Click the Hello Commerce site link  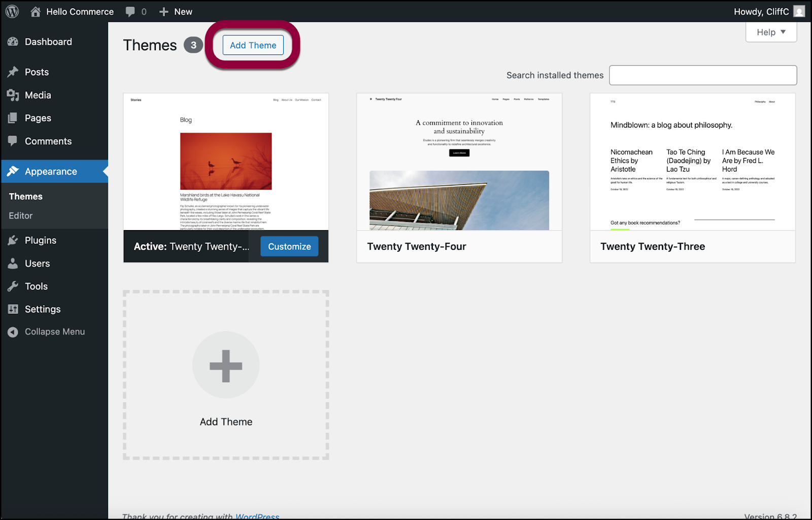click(80, 12)
